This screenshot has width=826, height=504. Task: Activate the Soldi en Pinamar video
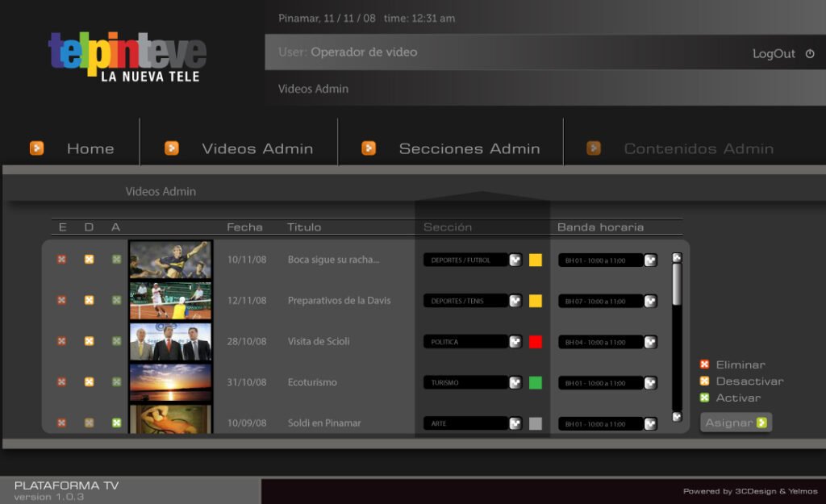(x=116, y=423)
